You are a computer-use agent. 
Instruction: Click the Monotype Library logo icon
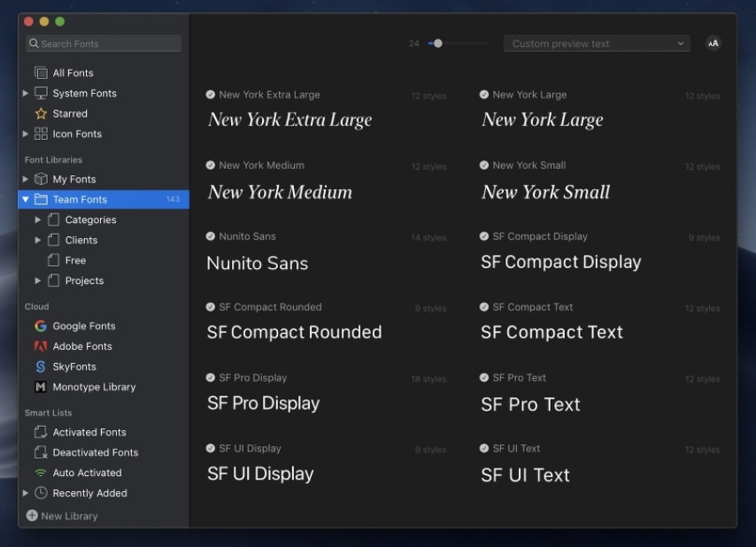tap(41, 387)
